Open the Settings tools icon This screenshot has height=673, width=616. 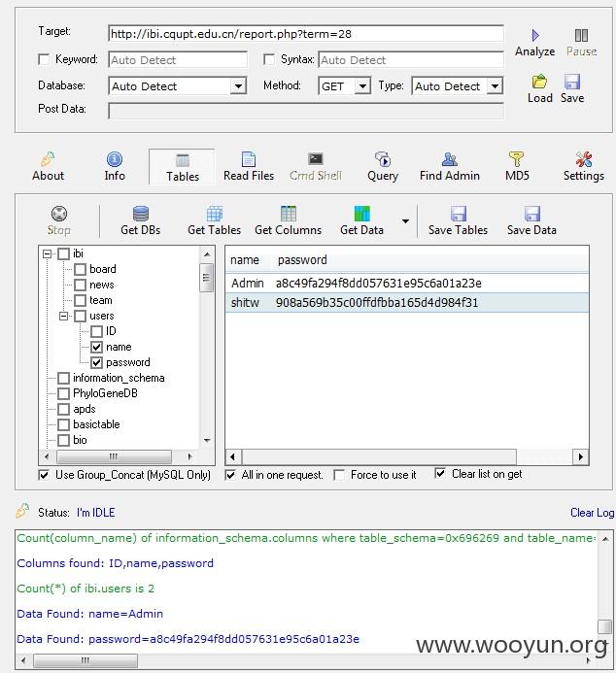[584, 159]
